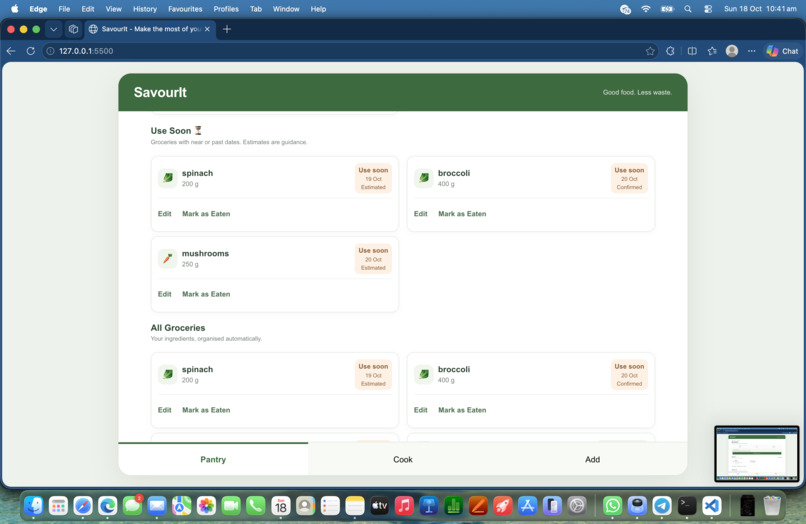This screenshot has height=524, width=806.
Task: Open the Favourites menu
Action: pyautogui.click(x=185, y=9)
